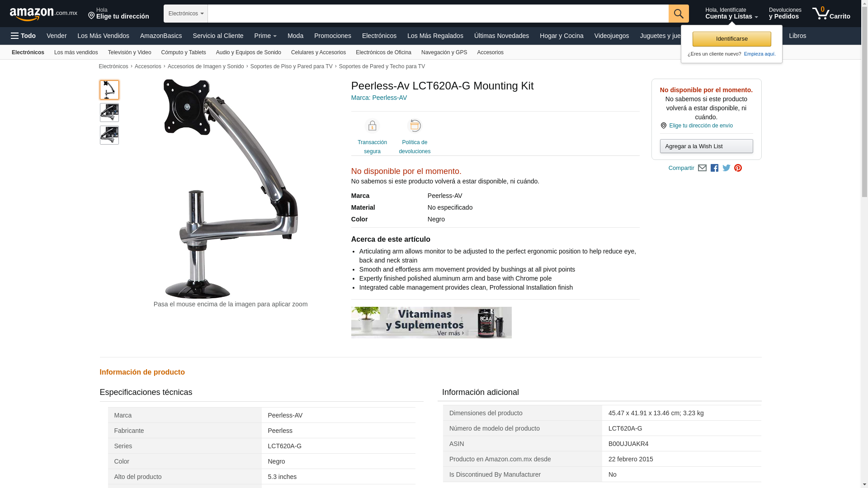
Task: Expand the Electrónicos search category dropdown
Action: pos(186,14)
